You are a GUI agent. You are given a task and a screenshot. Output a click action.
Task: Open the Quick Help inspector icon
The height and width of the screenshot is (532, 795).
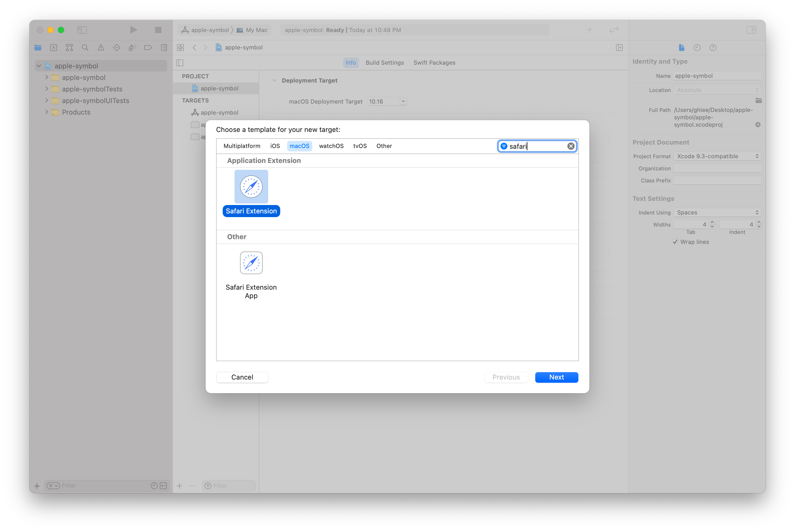713,48
